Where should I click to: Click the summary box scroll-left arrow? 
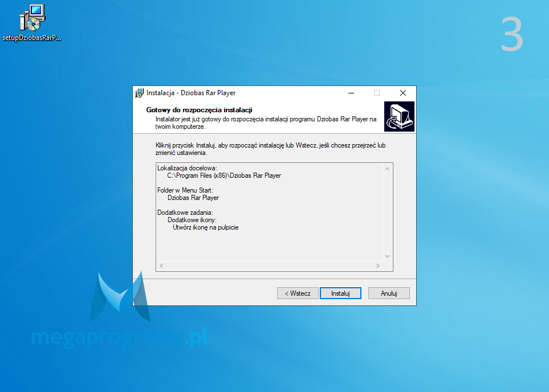pos(161,266)
